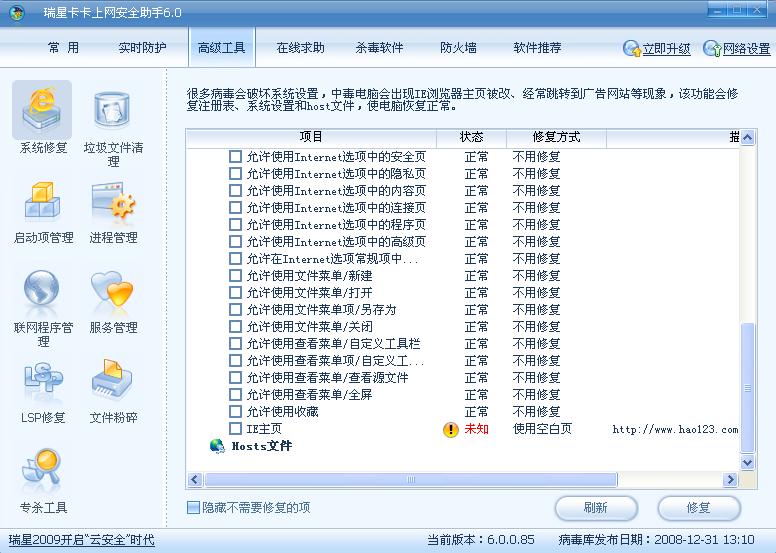Open the 防火墙 tab
The image size is (776, 553).
pos(458,48)
